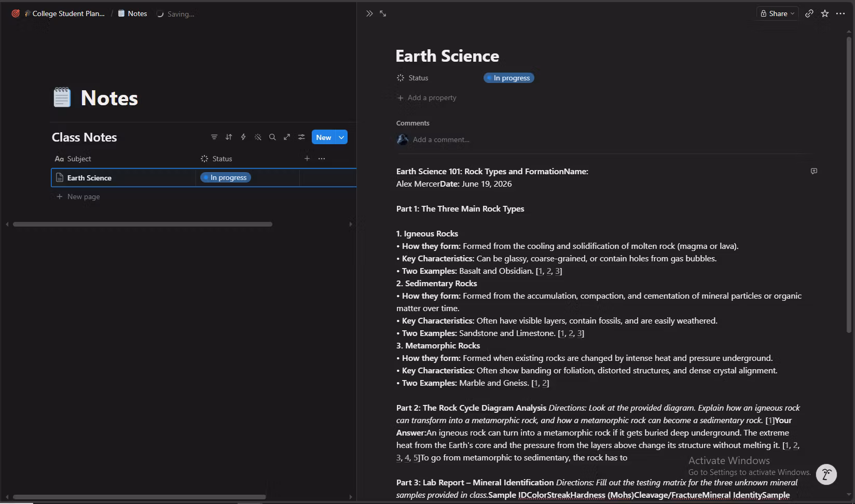The image size is (855, 504).
Task: Open automations lightning bolt icon
Action: [243, 137]
